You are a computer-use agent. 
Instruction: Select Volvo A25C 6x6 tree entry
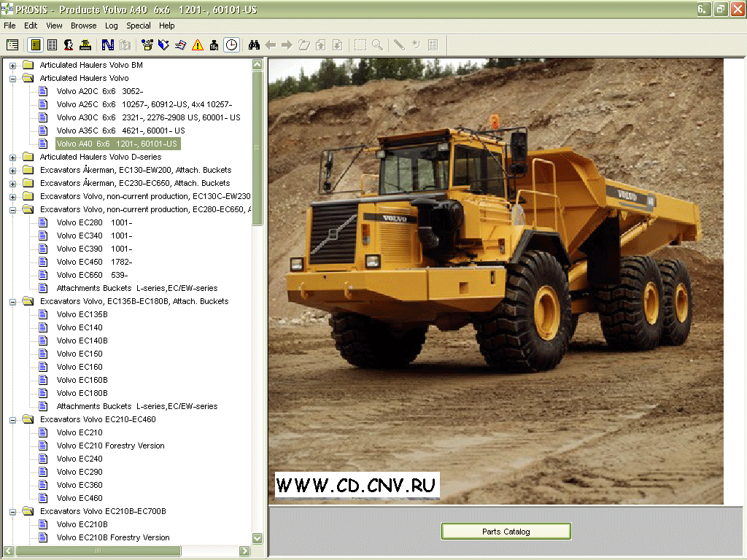[x=144, y=104]
